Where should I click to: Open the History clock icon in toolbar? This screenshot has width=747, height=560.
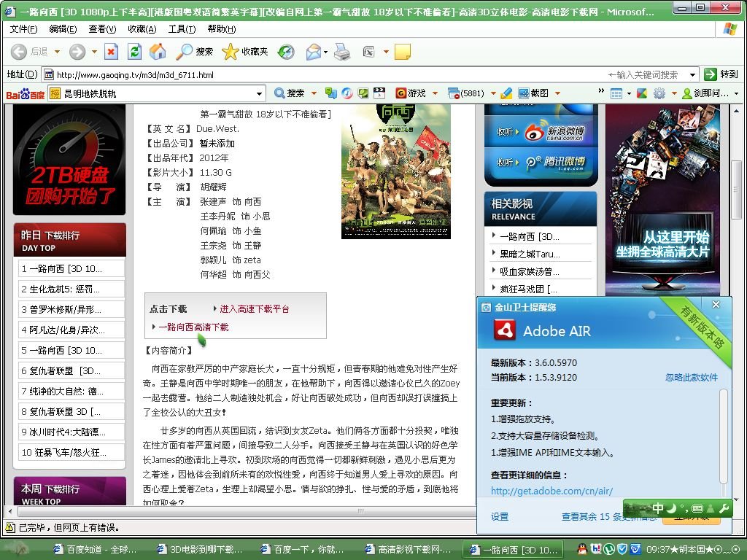coord(286,52)
